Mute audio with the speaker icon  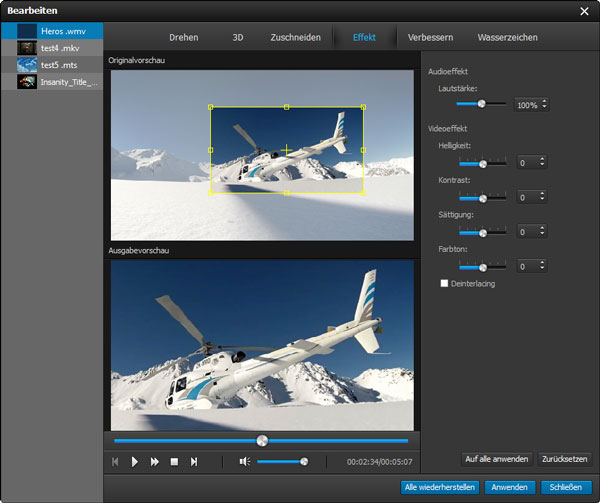pos(244,461)
